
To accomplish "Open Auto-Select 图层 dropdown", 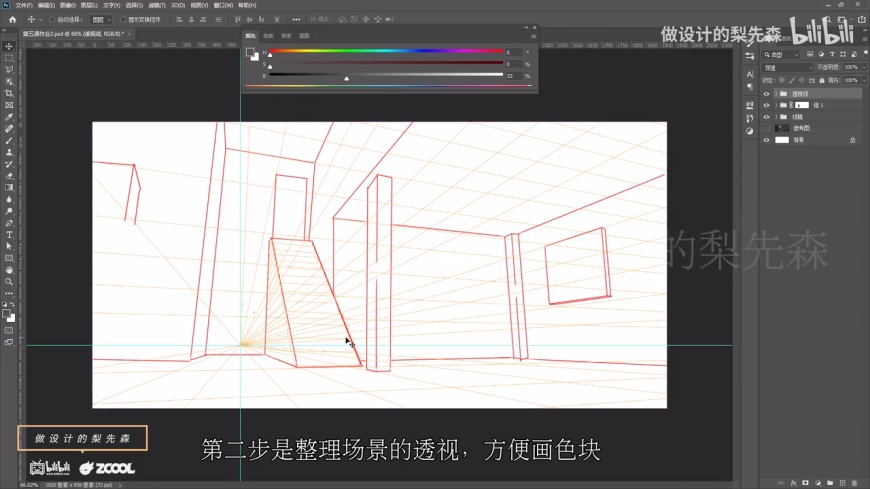I will pyautogui.click(x=102, y=19).
